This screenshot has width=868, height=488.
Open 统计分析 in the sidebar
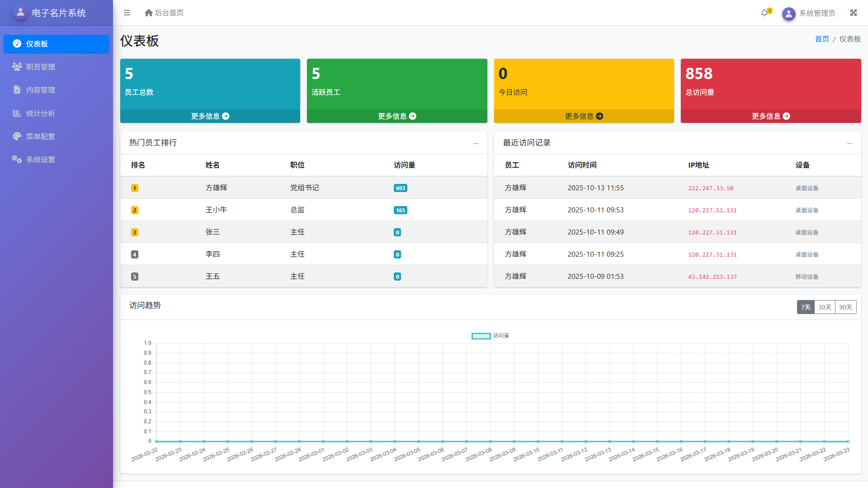(x=41, y=113)
